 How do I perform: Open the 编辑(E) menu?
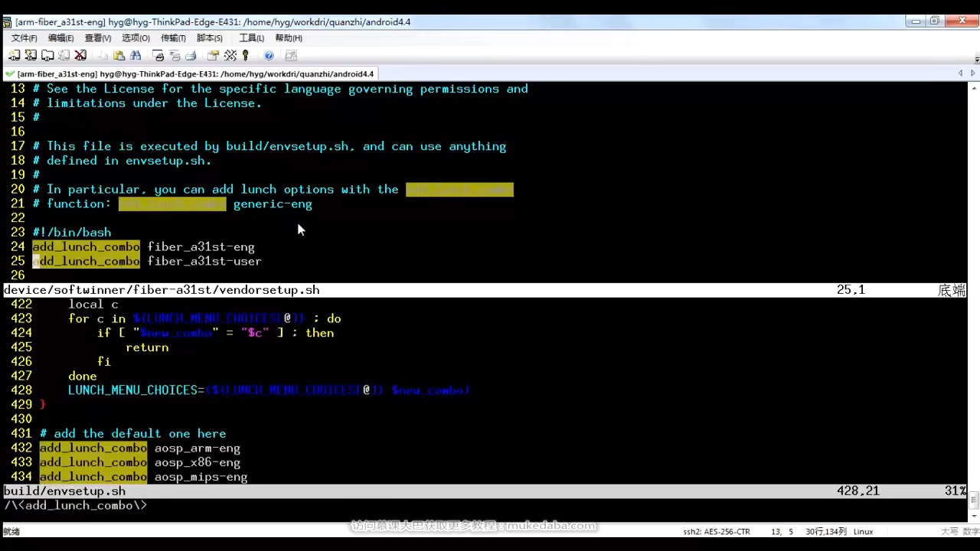pyautogui.click(x=60, y=37)
